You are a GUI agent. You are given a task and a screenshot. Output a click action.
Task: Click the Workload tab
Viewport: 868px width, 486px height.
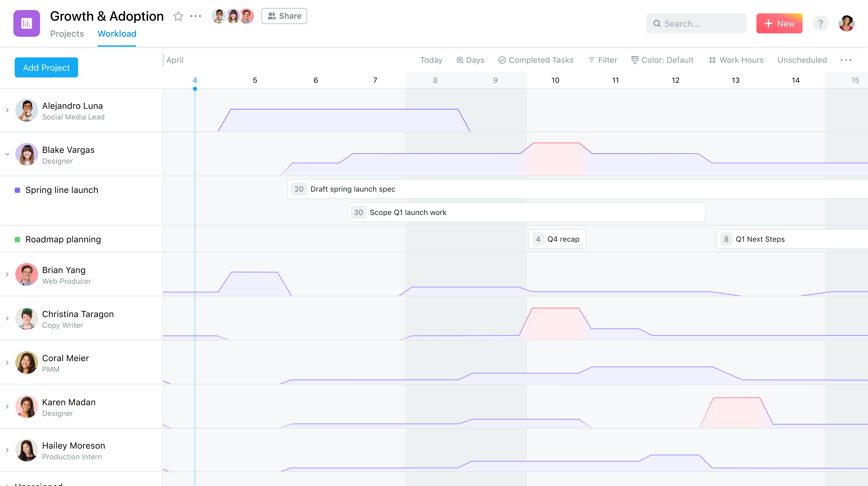click(x=117, y=33)
